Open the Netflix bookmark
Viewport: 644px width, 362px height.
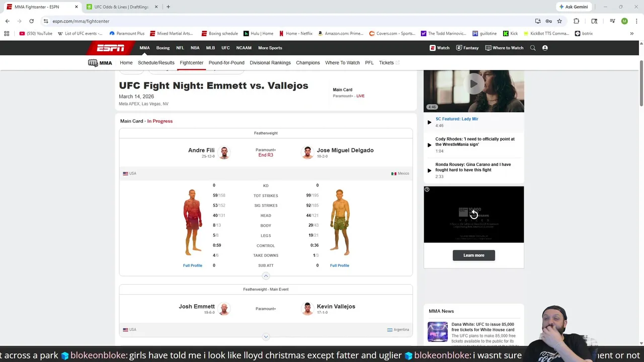pos(296,34)
